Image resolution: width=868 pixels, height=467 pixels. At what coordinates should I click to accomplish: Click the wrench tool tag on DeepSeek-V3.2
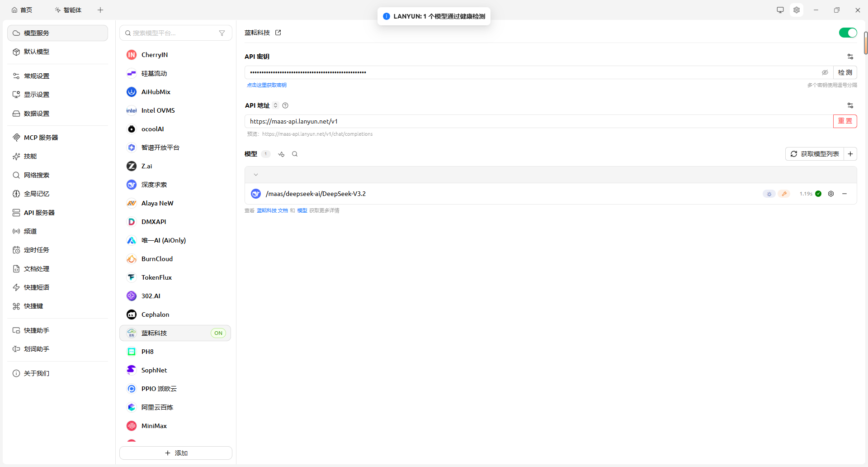(x=784, y=194)
